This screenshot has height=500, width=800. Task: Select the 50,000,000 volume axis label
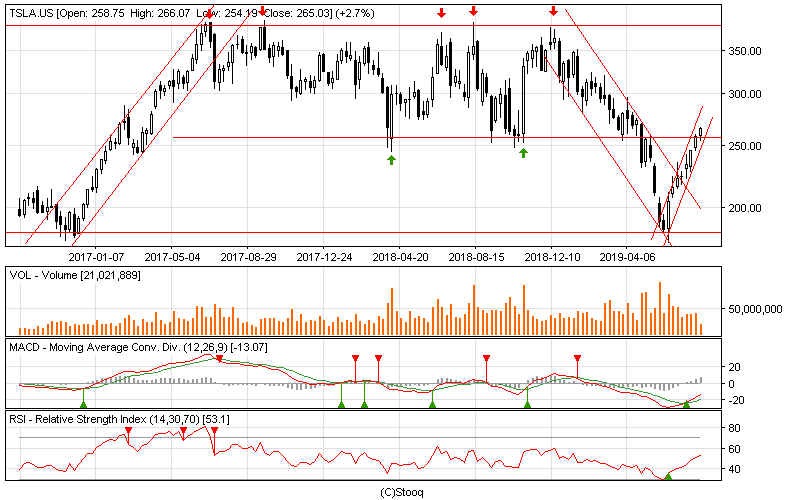point(755,309)
